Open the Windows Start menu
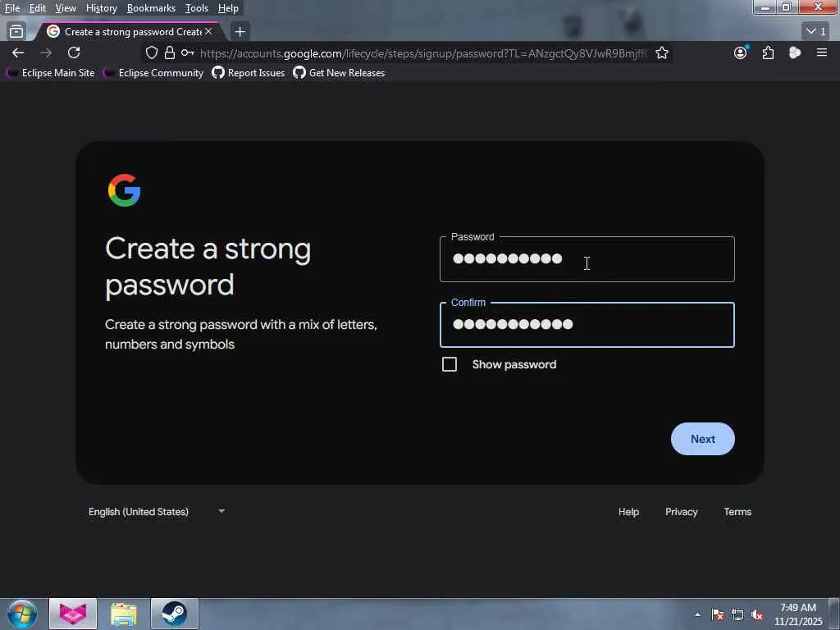 [22, 614]
